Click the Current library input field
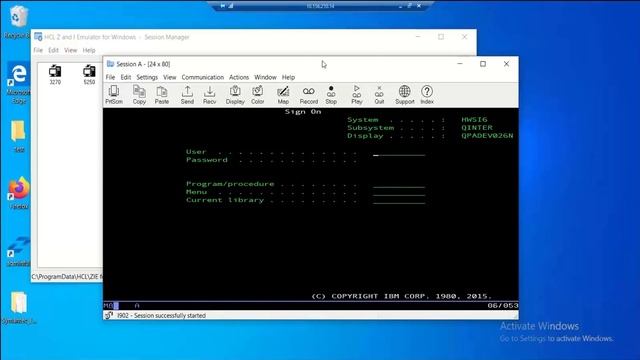 [x=399, y=200]
